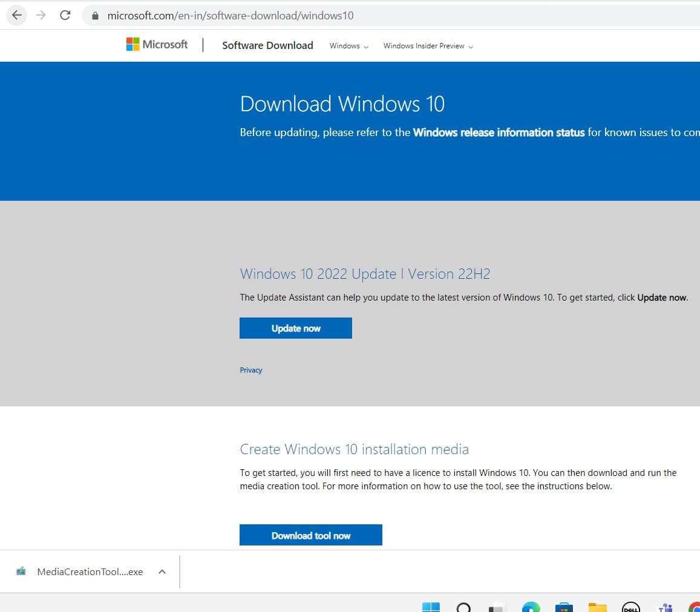
Task: Open File Explorer from the taskbar
Action: coord(597,607)
